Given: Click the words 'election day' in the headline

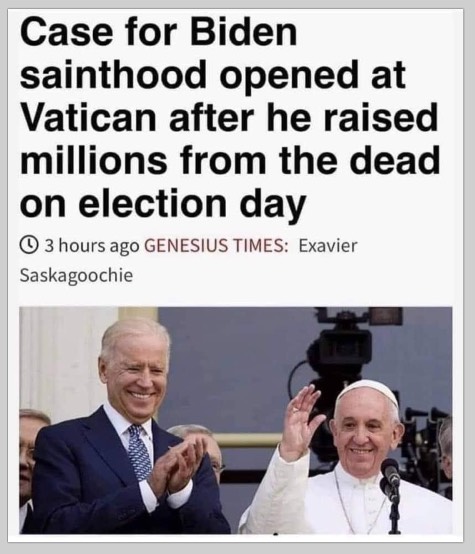Looking at the screenshot, I should pos(192,204).
